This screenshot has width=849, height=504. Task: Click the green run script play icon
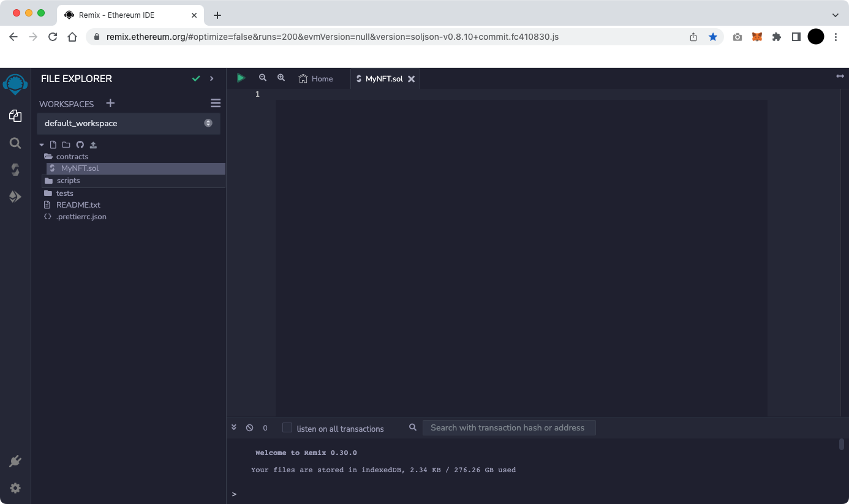(x=241, y=78)
